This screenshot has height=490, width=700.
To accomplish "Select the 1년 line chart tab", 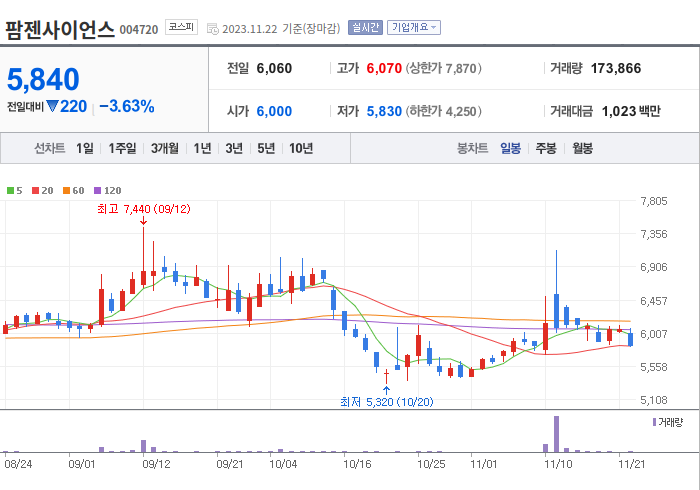I will (202, 148).
